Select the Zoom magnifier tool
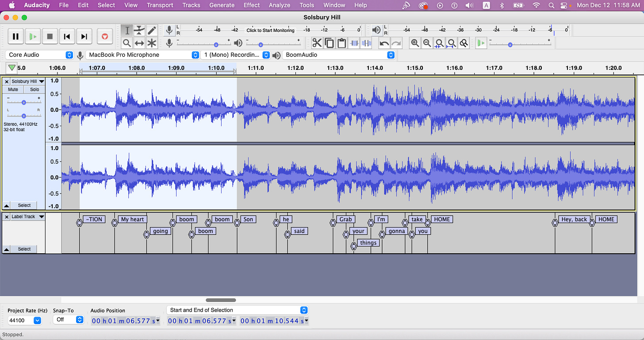Screen dimensions: 644x340 [127, 43]
